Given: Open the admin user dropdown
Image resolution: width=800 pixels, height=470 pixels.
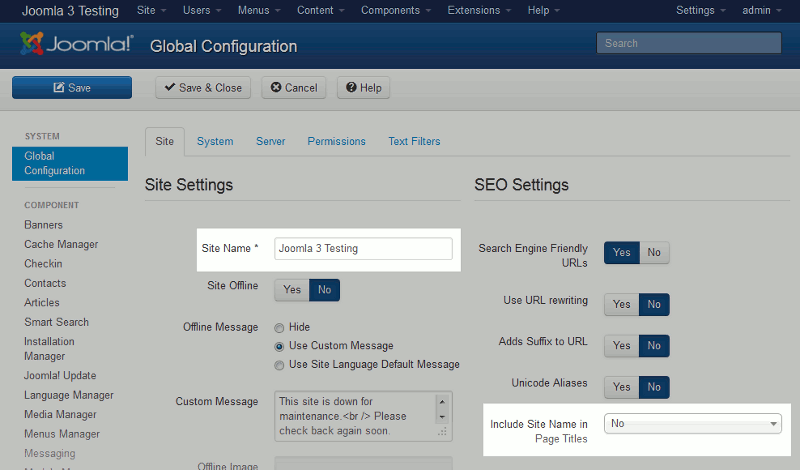Looking at the screenshot, I should 764,11.
